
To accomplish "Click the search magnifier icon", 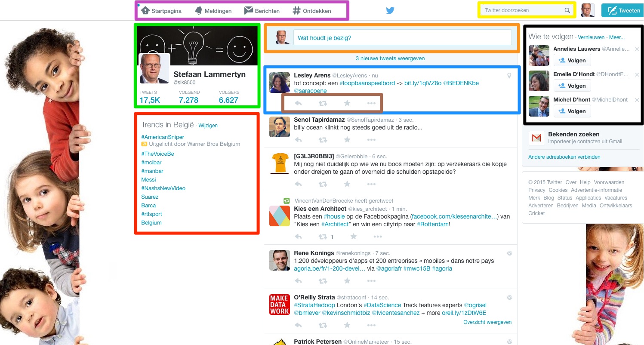I will (567, 10).
